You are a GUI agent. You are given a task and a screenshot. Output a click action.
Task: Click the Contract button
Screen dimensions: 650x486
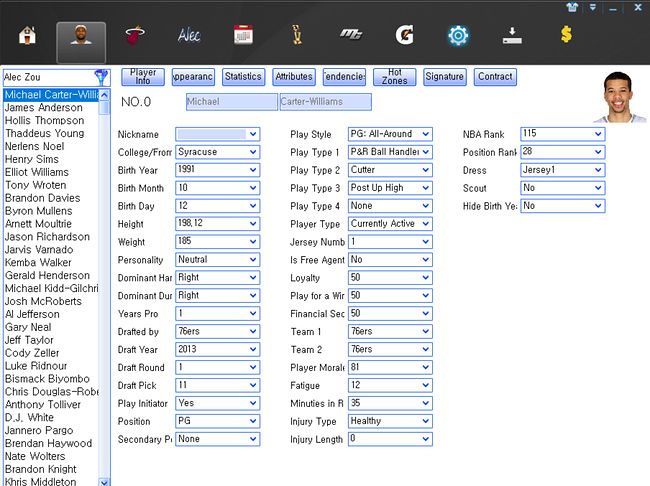[x=495, y=76]
